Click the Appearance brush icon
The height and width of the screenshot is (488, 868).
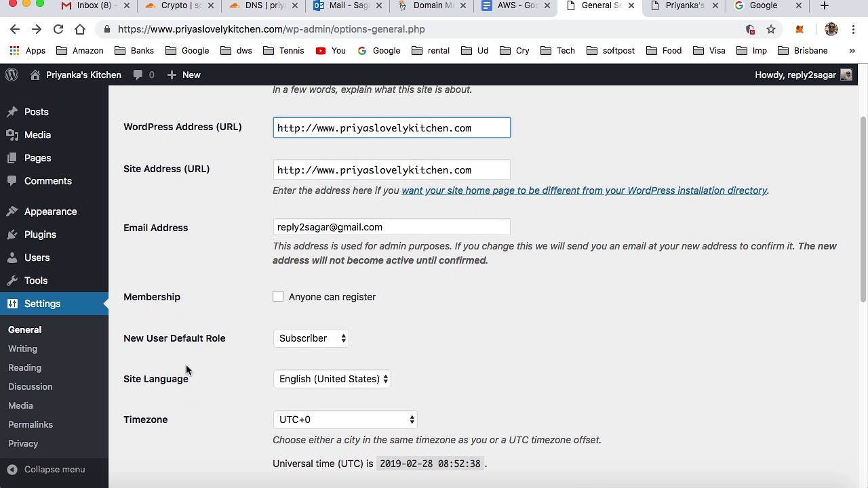tap(12, 211)
